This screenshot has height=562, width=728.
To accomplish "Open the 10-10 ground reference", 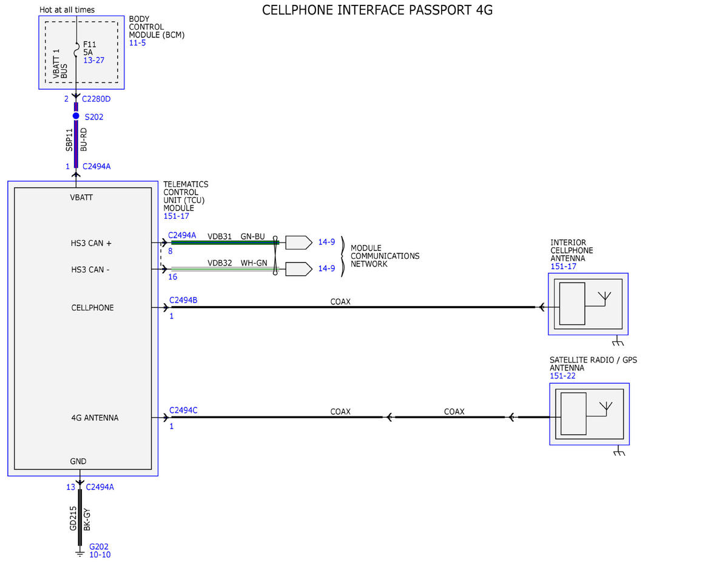I will pos(99,554).
